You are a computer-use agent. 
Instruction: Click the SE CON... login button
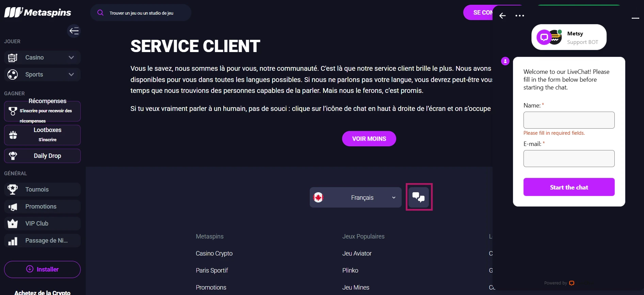pyautogui.click(x=478, y=13)
